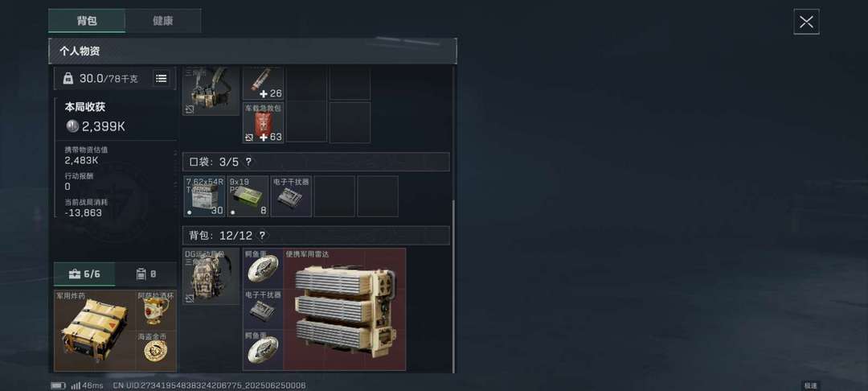Open the help tooltip beside 背包 12/12
This screenshot has height=391, width=868.
pos(262,236)
